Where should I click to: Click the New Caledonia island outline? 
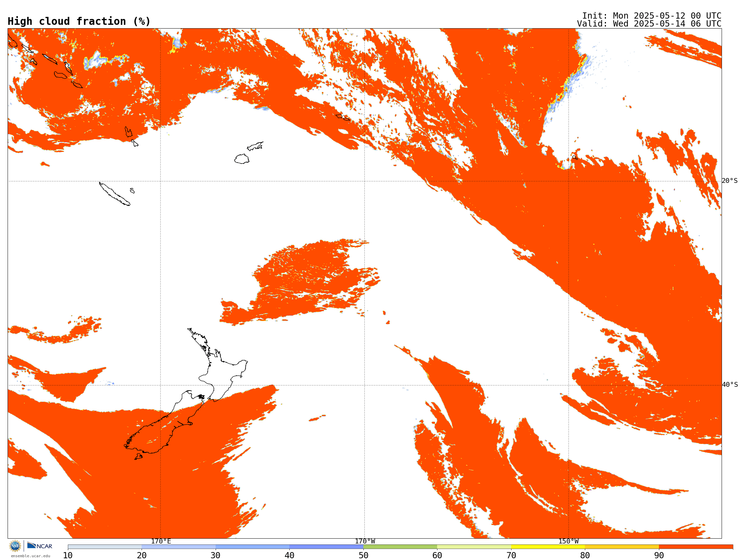click(x=114, y=194)
